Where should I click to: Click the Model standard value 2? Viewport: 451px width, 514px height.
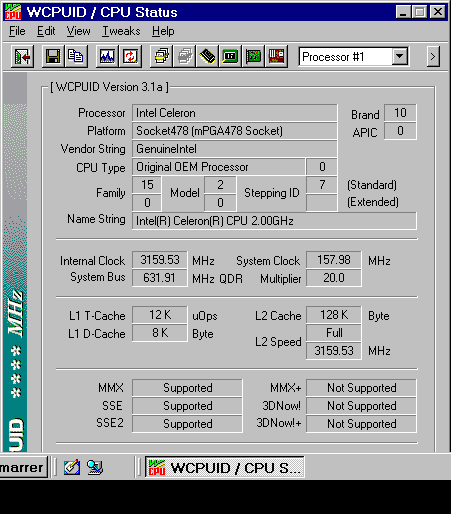click(x=220, y=185)
